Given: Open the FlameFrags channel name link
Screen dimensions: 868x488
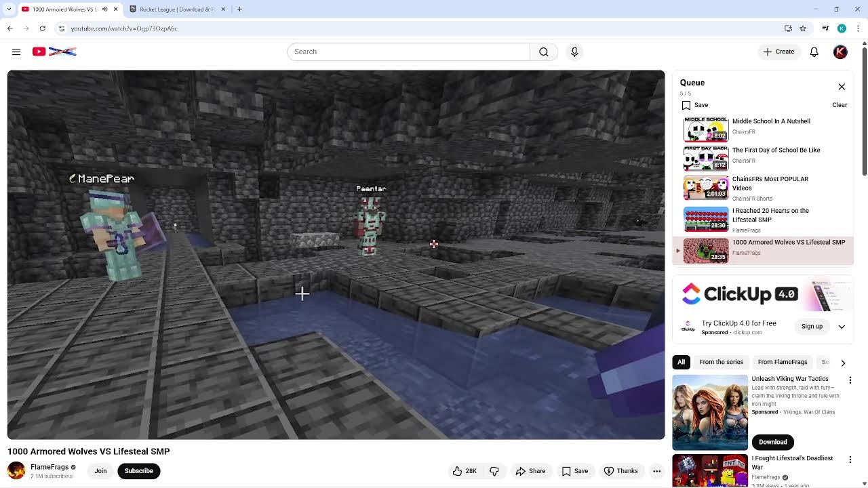Looking at the screenshot, I should tap(50, 467).
